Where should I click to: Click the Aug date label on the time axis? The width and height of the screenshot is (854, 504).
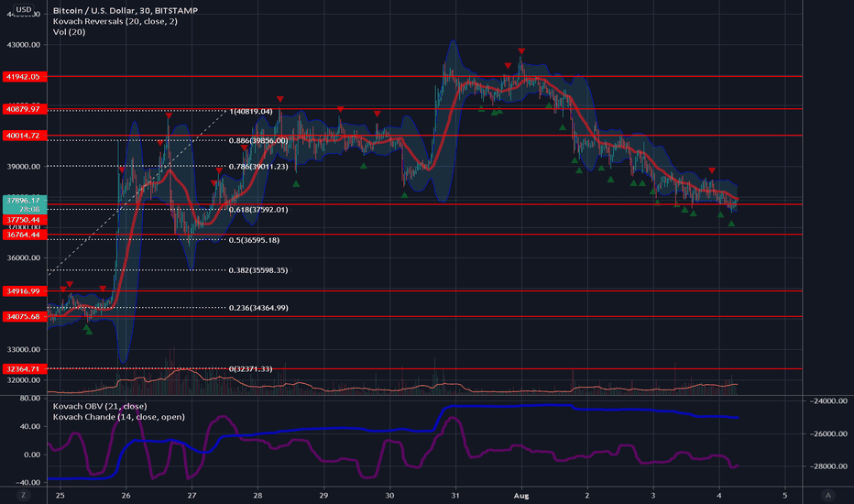(x=521, y=496)
